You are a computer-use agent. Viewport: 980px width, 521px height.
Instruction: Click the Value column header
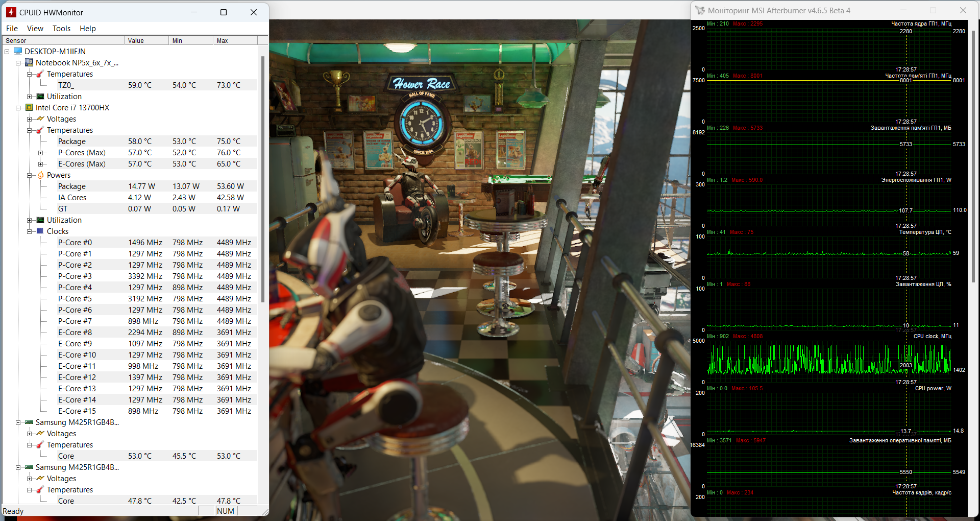pos(146,40)
